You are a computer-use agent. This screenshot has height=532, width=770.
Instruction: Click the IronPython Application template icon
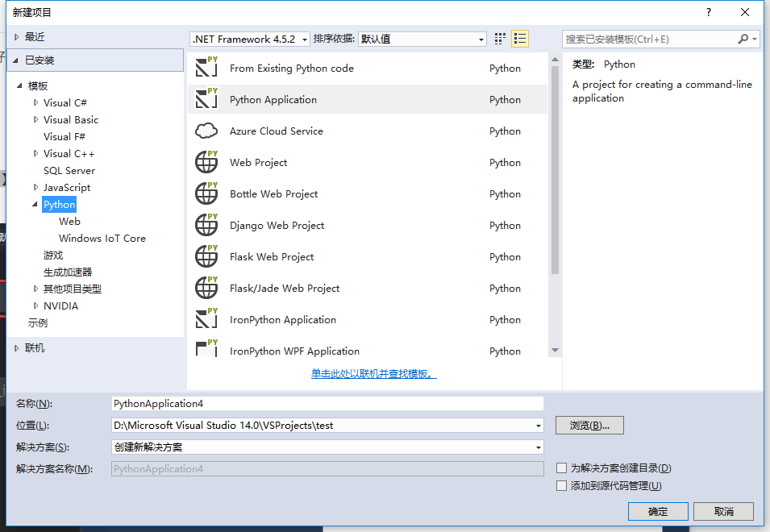click(x=206, y=320)
